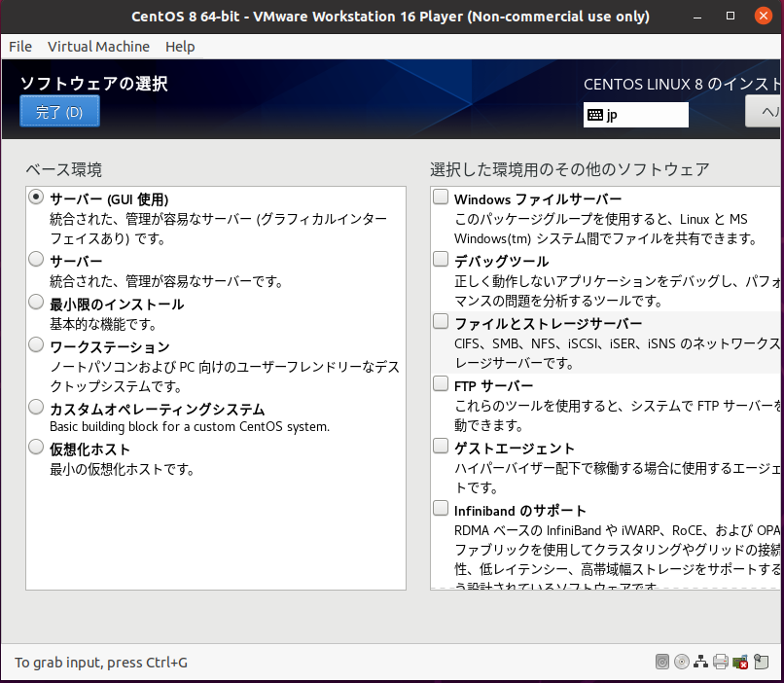The image size is (784, 683).
Task: Open the network adapter status icon
Action: [701, 663]
